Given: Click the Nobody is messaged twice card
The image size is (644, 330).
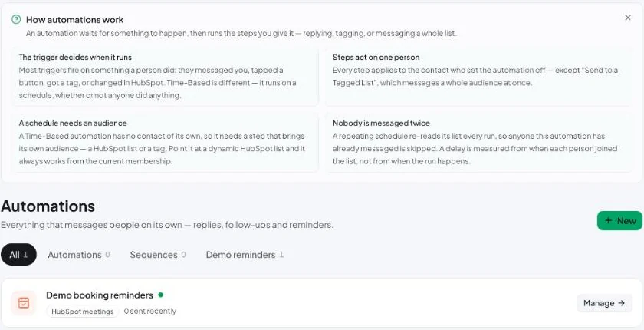Looking at the screenshot, I should pyautogui.click(x=478, y=142).
